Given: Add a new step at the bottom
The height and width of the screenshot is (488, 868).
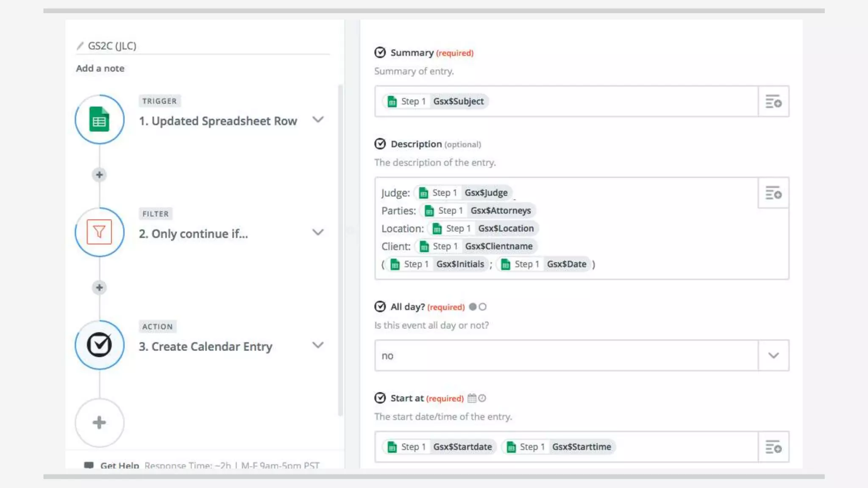Looking at the screenshot, I should [99, 422].
